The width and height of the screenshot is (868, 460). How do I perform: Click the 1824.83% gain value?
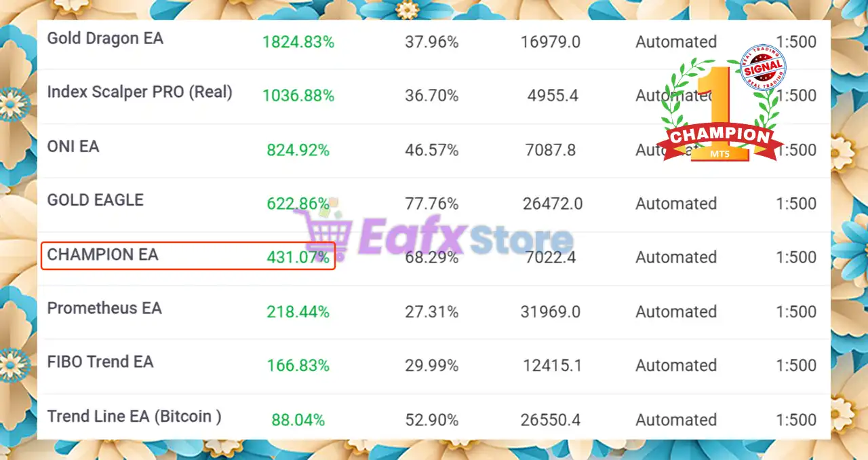tap(298, 42)
